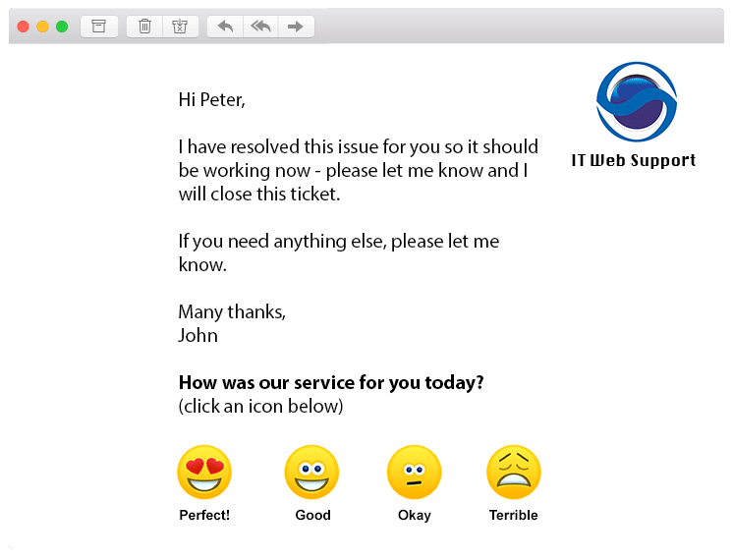Click the signature name "John"
The width and height of the screenshot is (733, 560).
(197, 335)
